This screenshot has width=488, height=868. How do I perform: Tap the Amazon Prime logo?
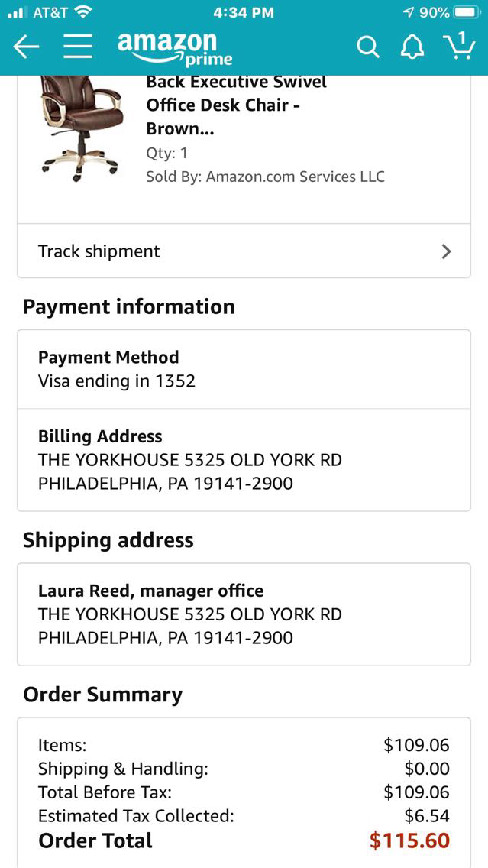coord(174,48)
